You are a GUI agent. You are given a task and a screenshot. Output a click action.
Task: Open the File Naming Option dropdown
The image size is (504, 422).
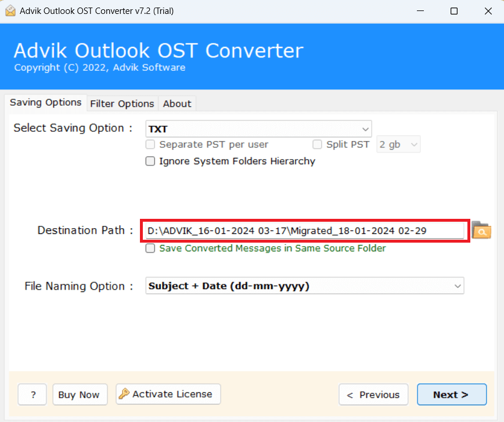(305, 286)
